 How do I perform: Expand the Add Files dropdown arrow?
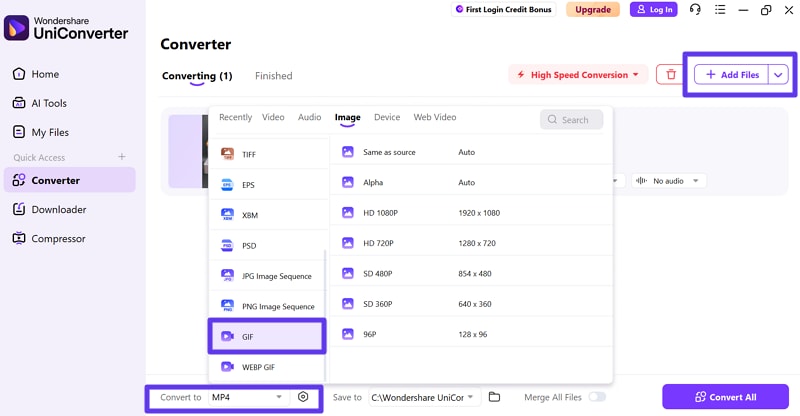[778, 75]
